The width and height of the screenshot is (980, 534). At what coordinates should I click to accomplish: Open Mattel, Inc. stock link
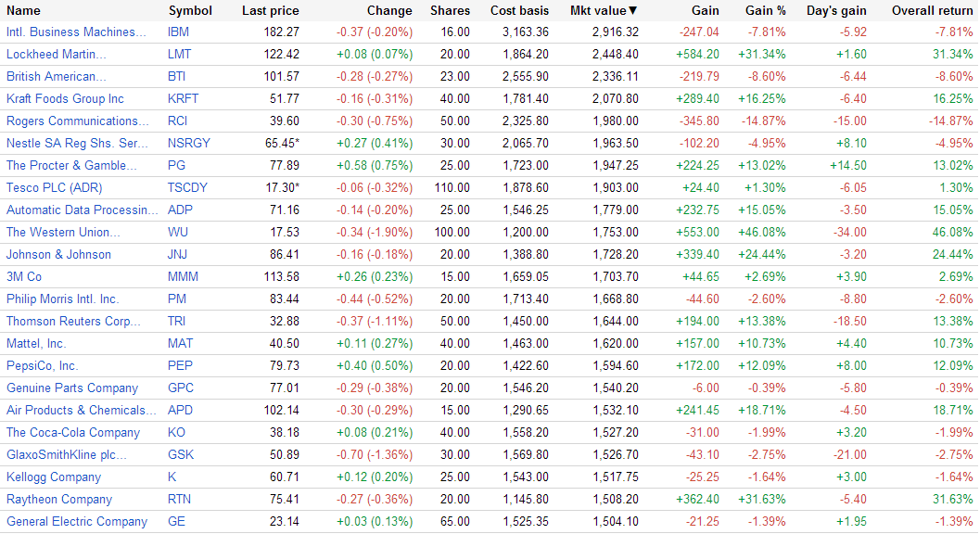pyautogui.click(x=36, y=344)
